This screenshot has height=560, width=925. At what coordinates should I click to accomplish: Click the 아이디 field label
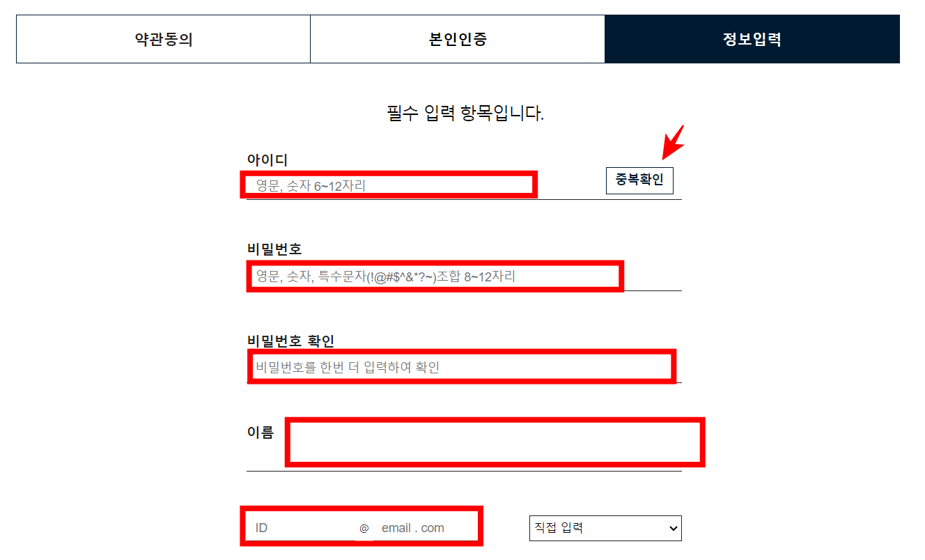click(267, 160)
